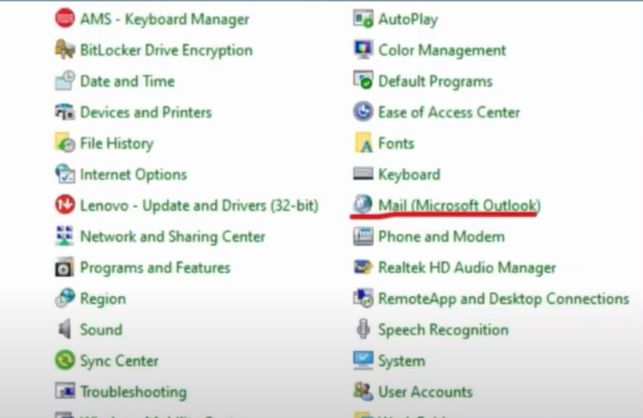Click the Default Programs icon
This screenshot has width=643, height=418.
click(363, 81)
